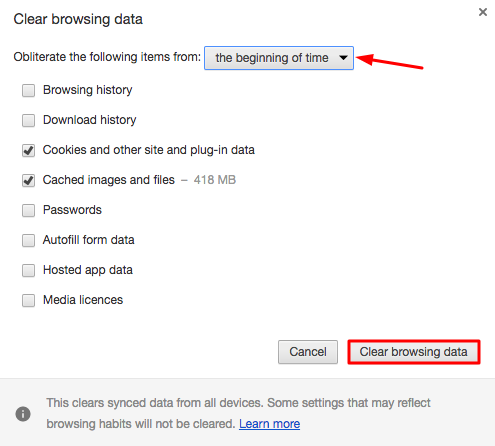Click the Browsing history label text
495x446 pixels.
(x=88, y=90)
